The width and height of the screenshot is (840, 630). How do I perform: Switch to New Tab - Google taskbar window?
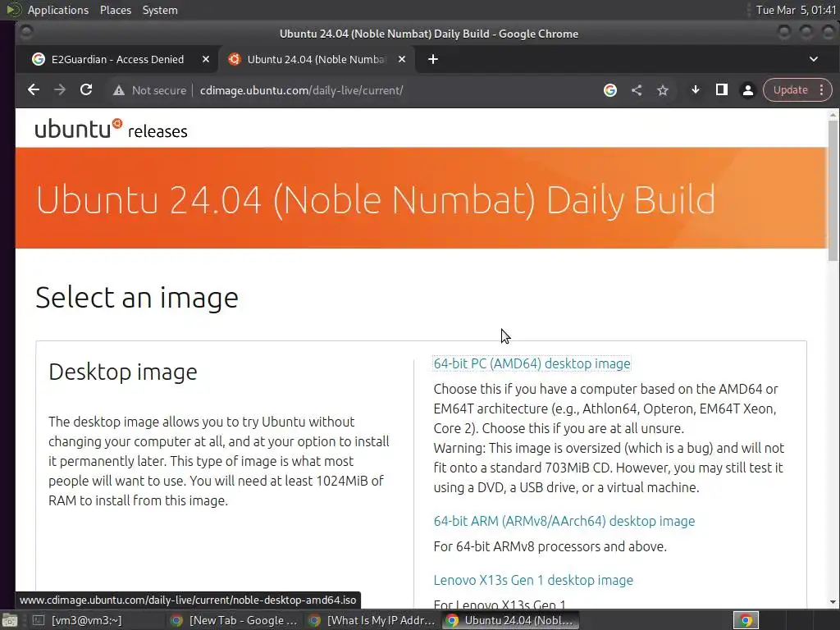coord(234,620)
